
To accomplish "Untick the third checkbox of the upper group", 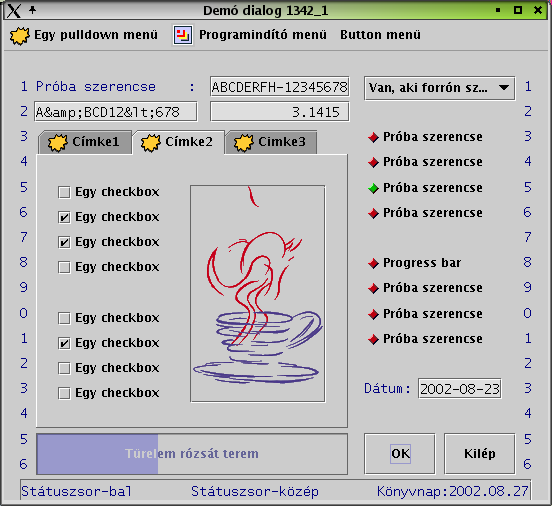I will [64, 243].
